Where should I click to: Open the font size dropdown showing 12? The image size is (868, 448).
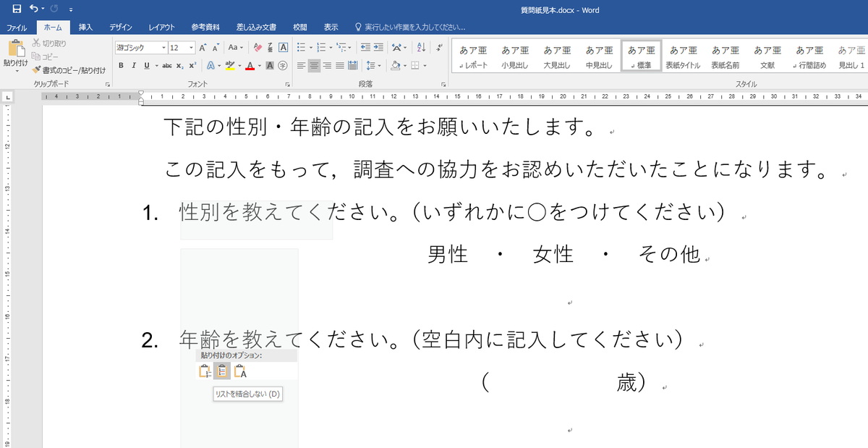pos(191,48)
